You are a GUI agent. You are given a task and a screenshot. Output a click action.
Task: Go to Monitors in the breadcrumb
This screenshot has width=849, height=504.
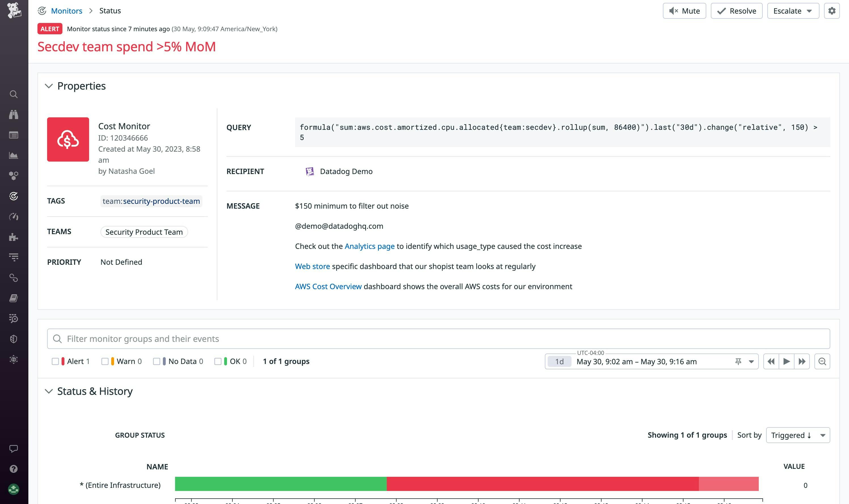(67, 11)
